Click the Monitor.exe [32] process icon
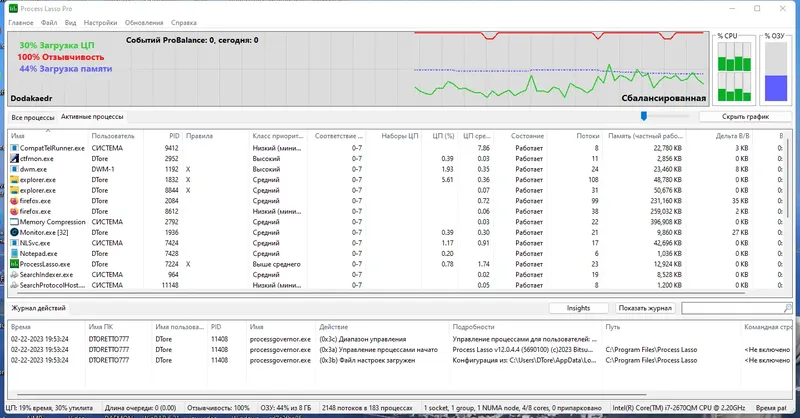The image size is (800, 418). tap(14, 232)
